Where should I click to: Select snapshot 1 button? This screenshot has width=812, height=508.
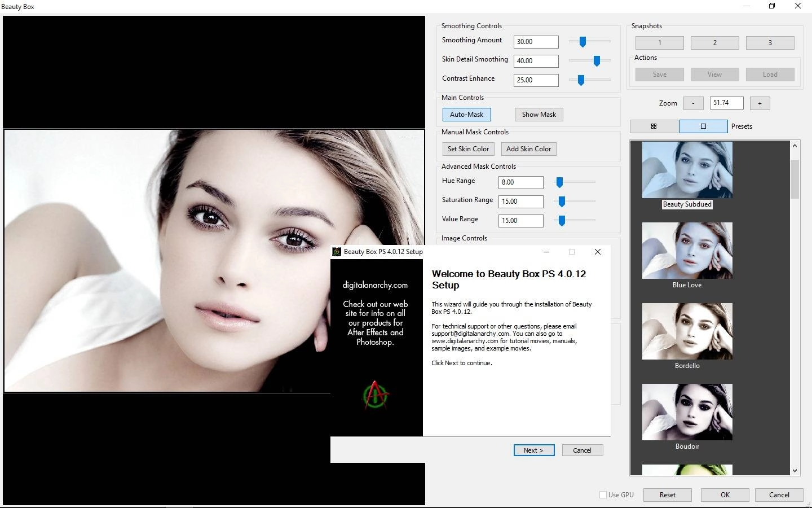tap(660, 43)
